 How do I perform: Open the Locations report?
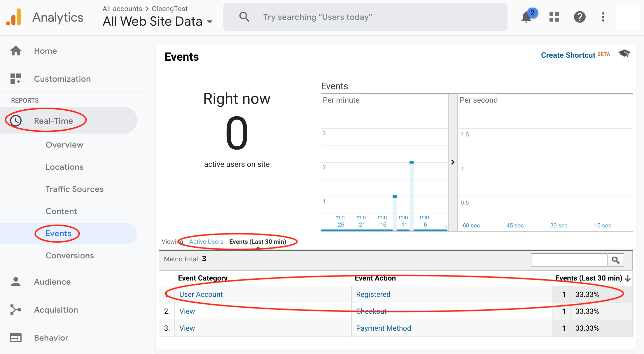click(64, 167)
